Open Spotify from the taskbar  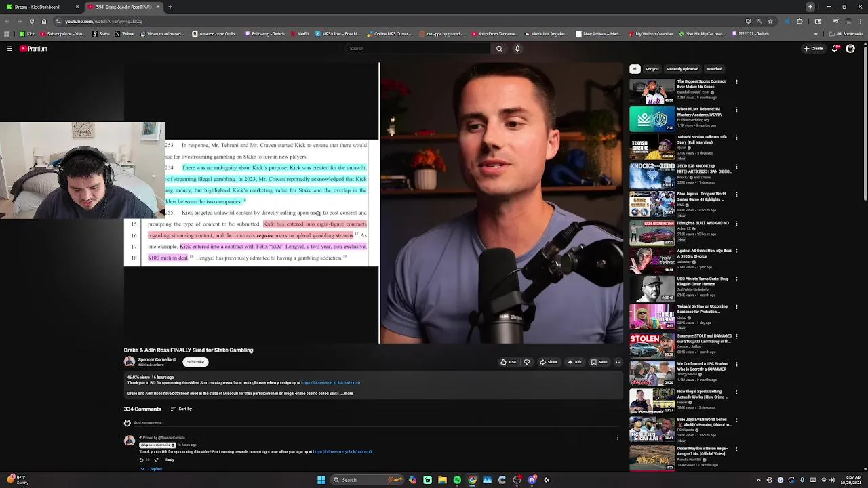[x=457, y=480]
